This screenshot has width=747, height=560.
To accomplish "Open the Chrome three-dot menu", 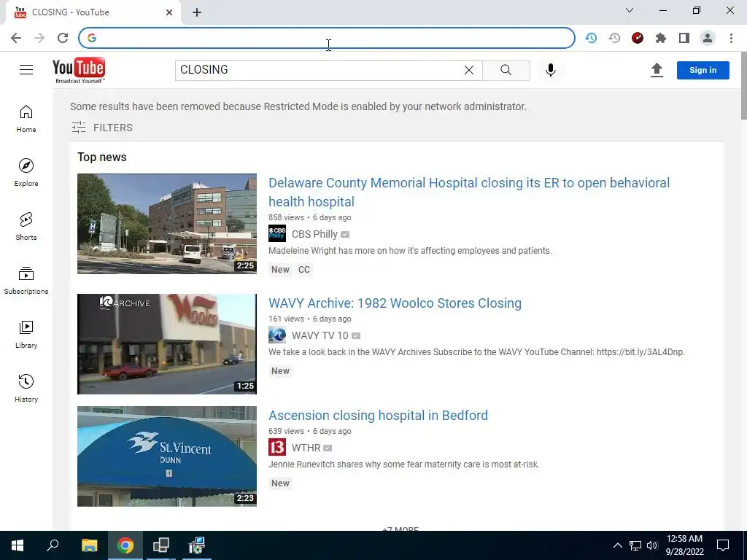I will point(731,38).
